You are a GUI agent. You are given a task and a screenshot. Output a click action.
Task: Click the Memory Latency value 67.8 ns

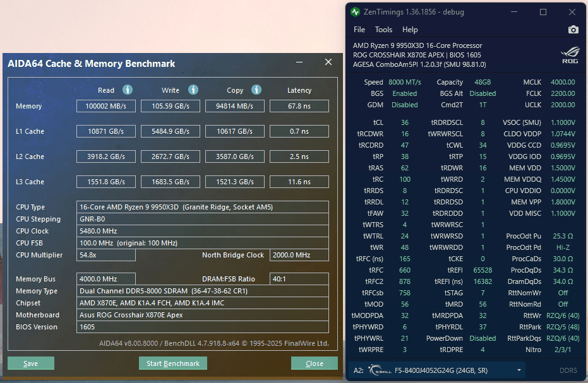coord(299,106)
